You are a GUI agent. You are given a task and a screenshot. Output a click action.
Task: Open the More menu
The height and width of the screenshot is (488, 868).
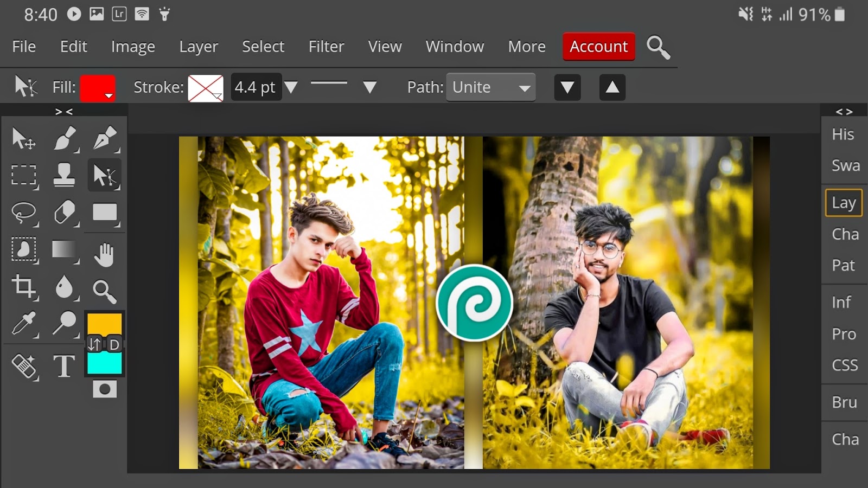(527, 47)
